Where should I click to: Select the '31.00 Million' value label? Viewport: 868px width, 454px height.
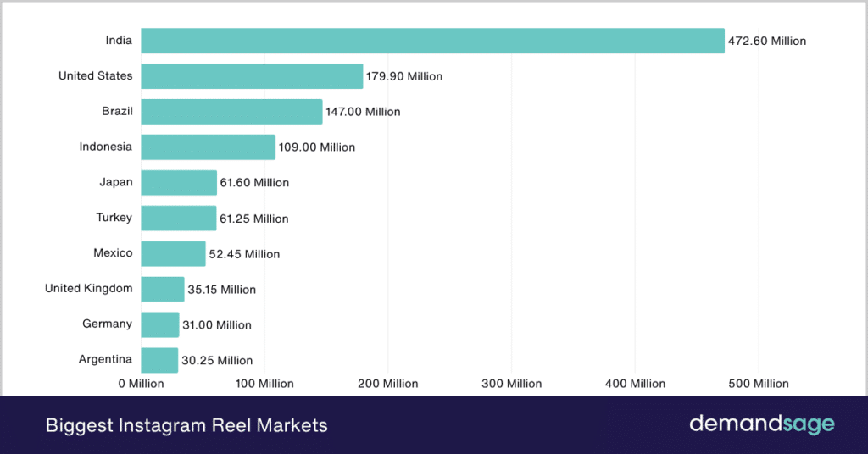(217, 324)
